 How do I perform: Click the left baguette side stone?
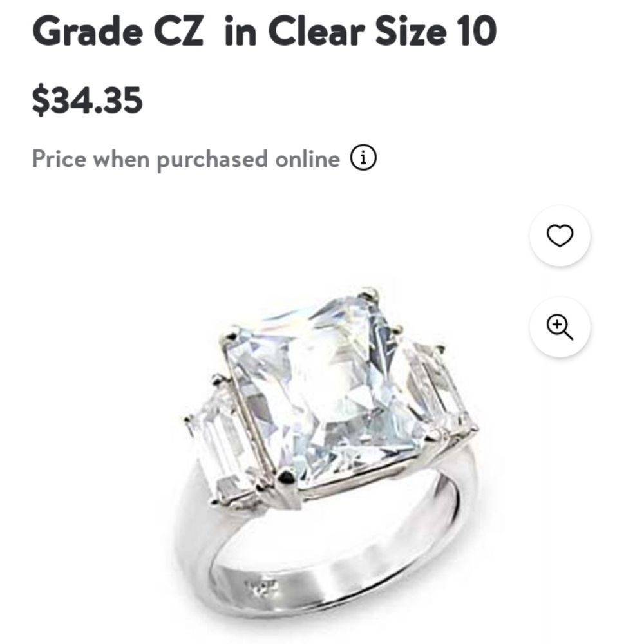[219, 444]
